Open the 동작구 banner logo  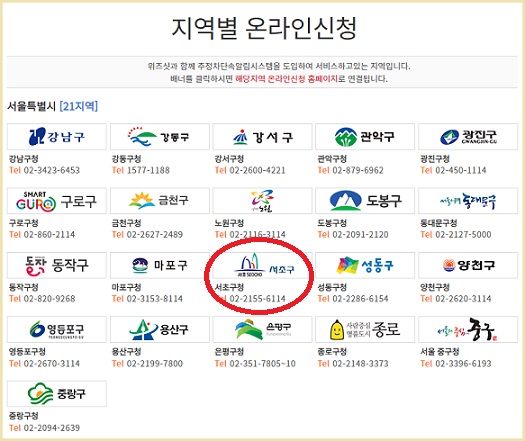[57, 265]
